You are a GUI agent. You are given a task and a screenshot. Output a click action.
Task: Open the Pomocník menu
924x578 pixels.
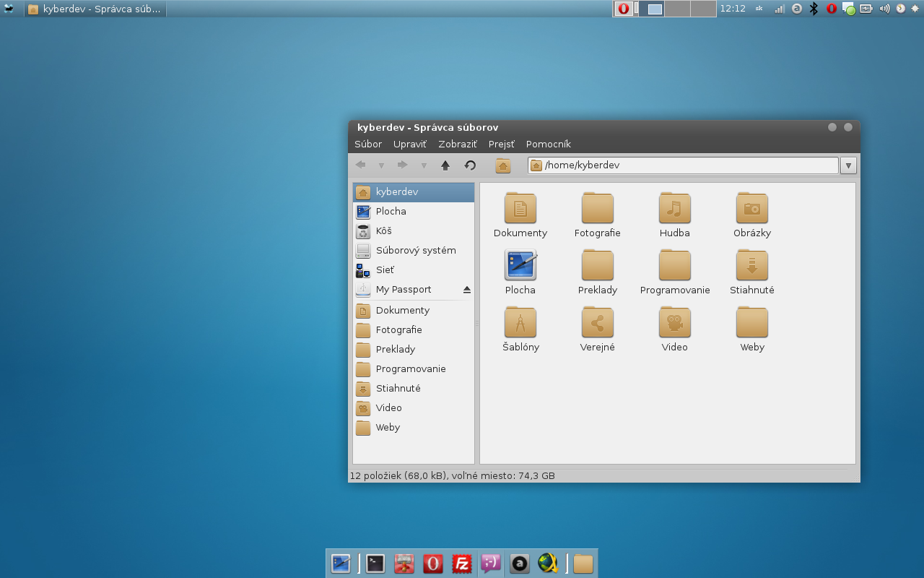[x=549, y=144]
